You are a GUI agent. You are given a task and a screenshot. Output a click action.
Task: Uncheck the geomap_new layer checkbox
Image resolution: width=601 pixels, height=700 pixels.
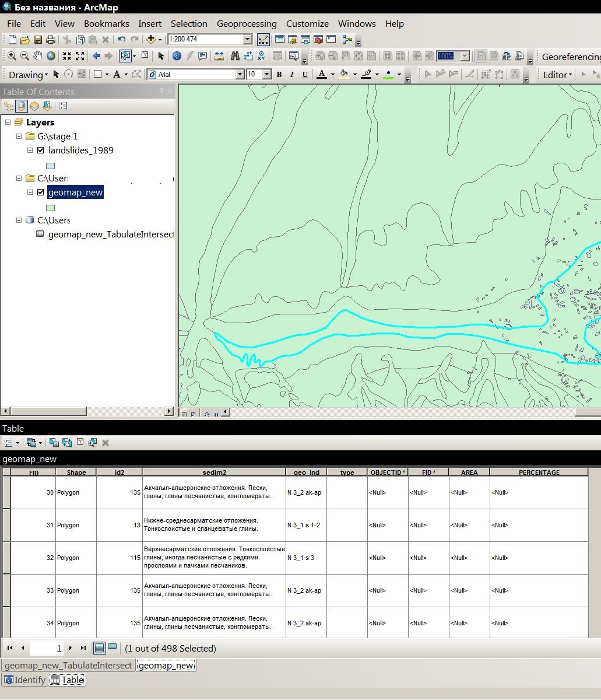coord(40,192)
